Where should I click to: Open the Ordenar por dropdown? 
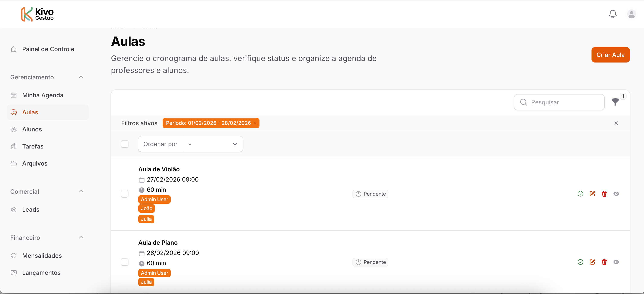pos(213,144)
